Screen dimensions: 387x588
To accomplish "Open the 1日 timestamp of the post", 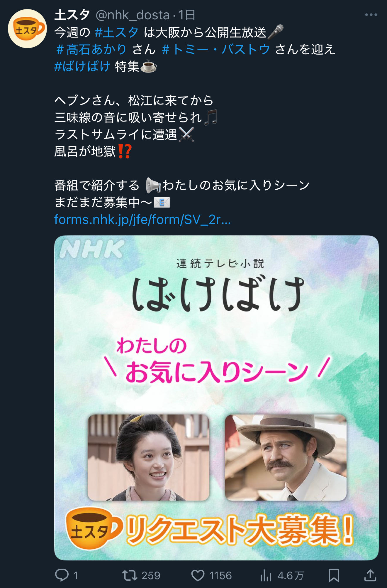I will (186, 15).
